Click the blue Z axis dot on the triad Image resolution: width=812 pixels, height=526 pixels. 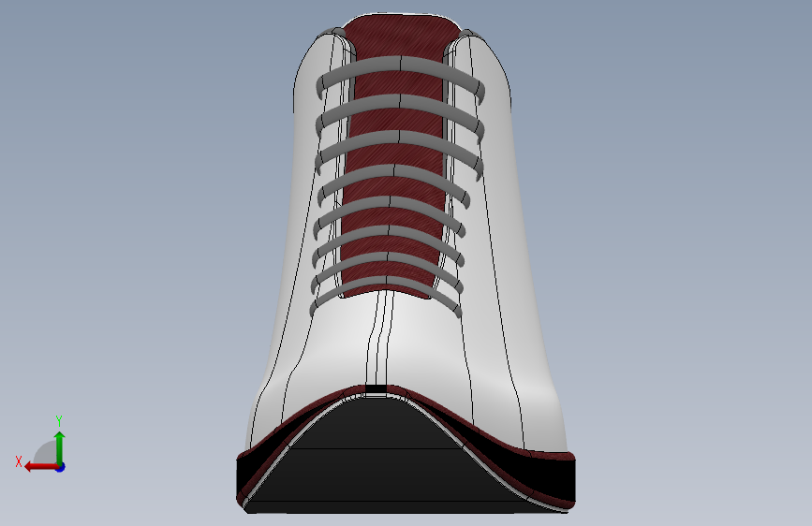point(61,467)
